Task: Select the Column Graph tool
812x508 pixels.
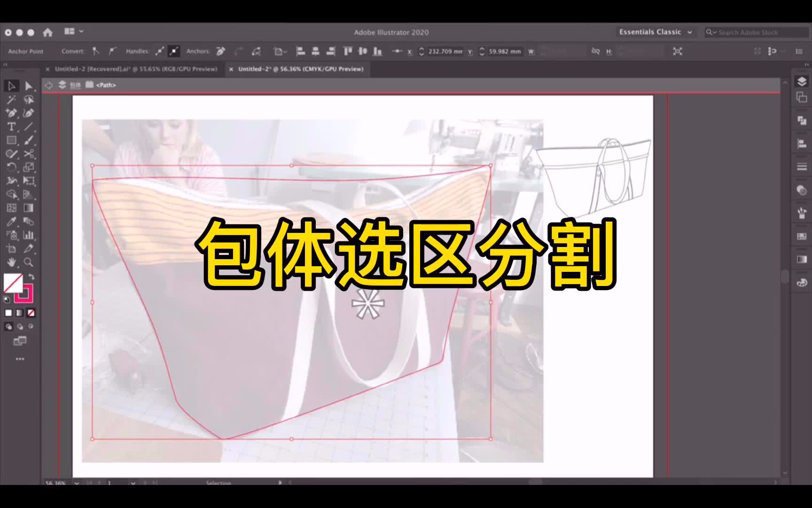Action: tap(29, 235)
